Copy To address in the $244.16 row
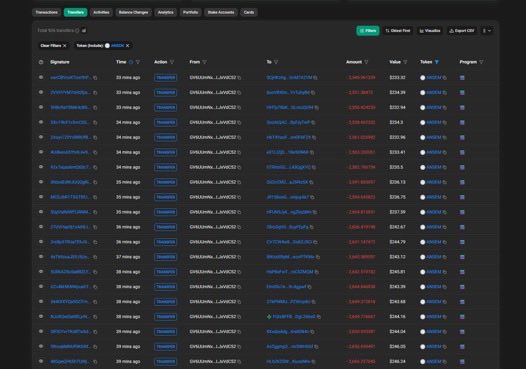Viewport: 526px width, 369px height. [x=319, y=317]
